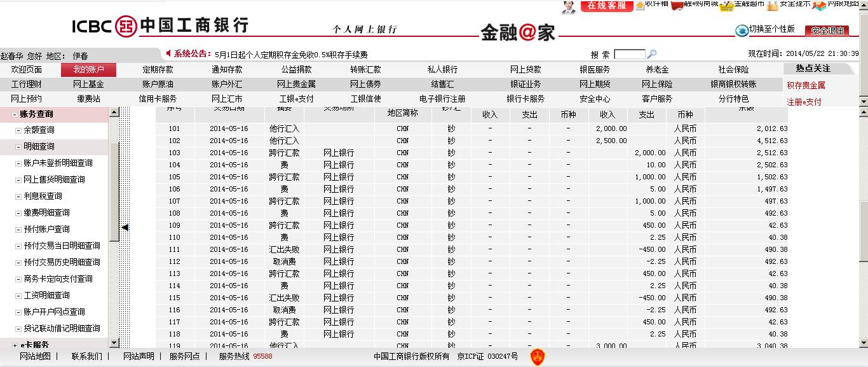Select 利息税查询 in the sidebar
868x367 pixels.
(43, 196)
